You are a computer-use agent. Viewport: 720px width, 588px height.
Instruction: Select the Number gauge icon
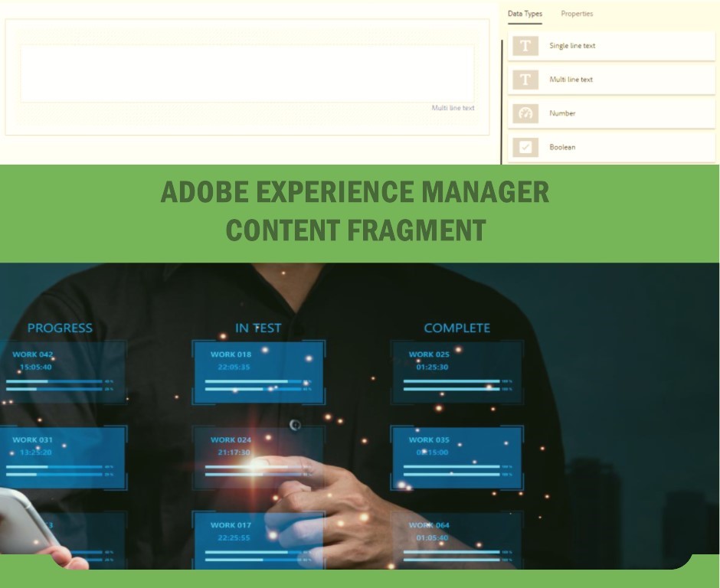[x=525, y=113]
